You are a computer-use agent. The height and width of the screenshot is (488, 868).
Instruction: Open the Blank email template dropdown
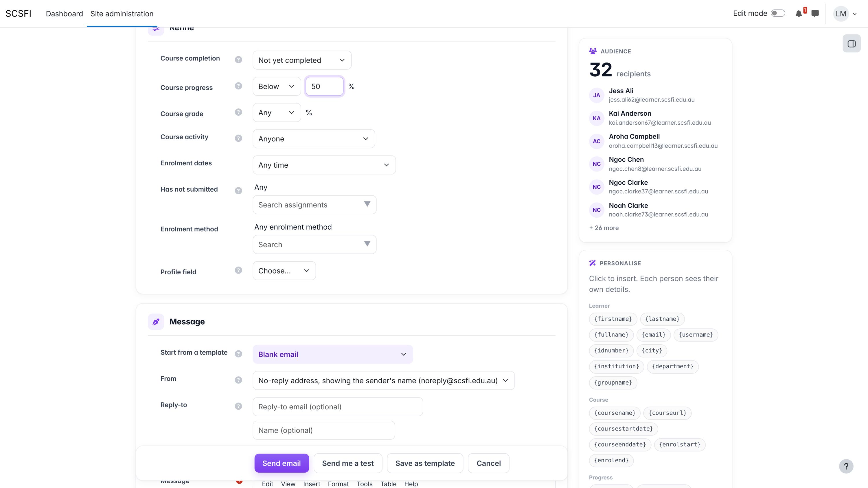point(332,355)
